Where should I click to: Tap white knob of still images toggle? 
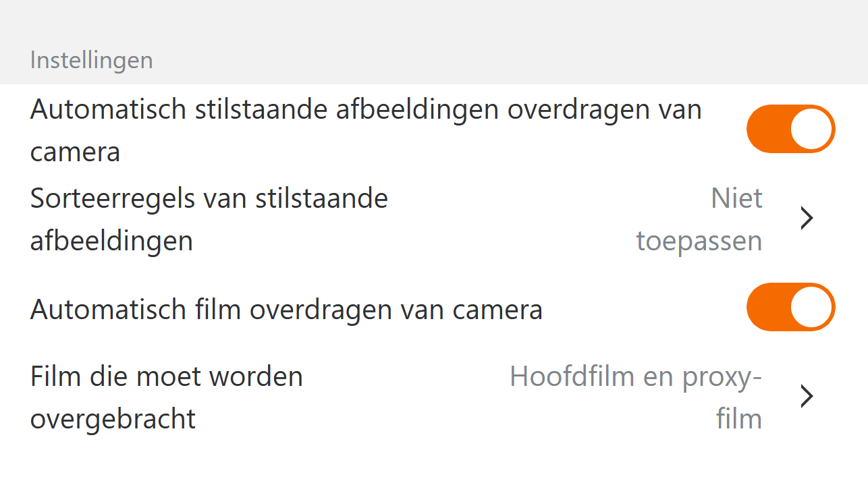[811, 129]
